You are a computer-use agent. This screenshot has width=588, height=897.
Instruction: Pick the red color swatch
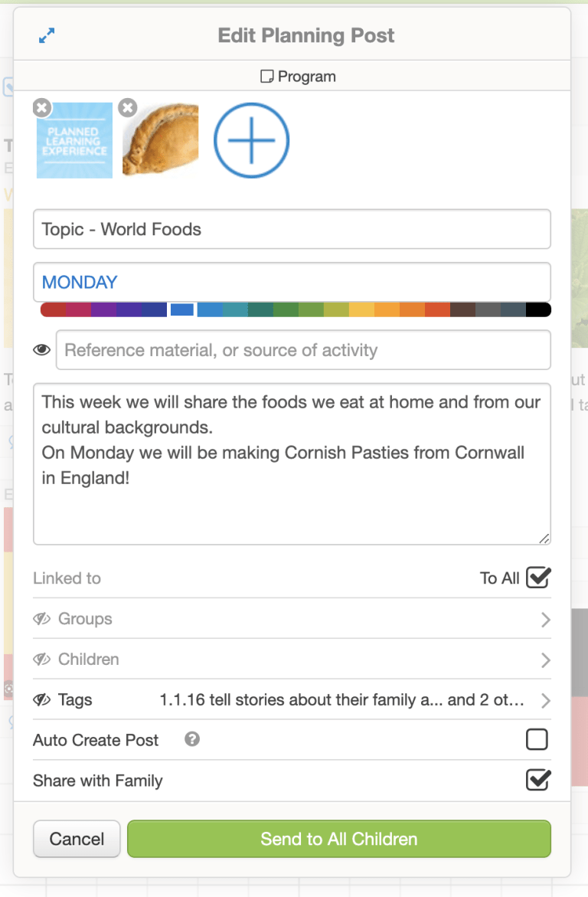tap(53, 310)
